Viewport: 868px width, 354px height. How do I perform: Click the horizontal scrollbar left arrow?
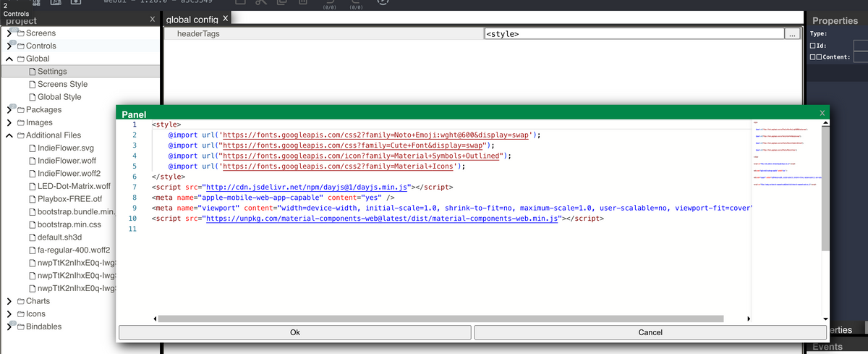pyautogui.click(x=154, y=319)
